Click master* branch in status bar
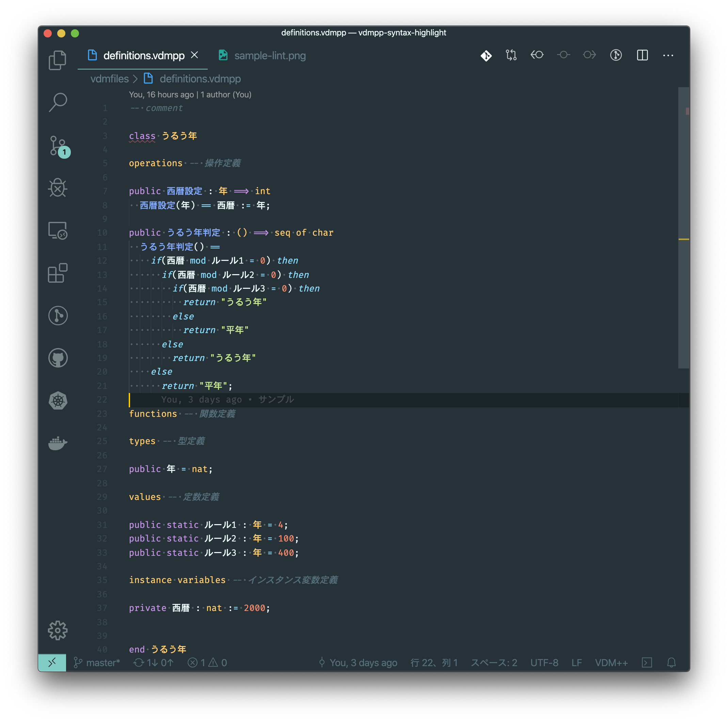Screen dimensions: 728x722 (x=97, y=662)
